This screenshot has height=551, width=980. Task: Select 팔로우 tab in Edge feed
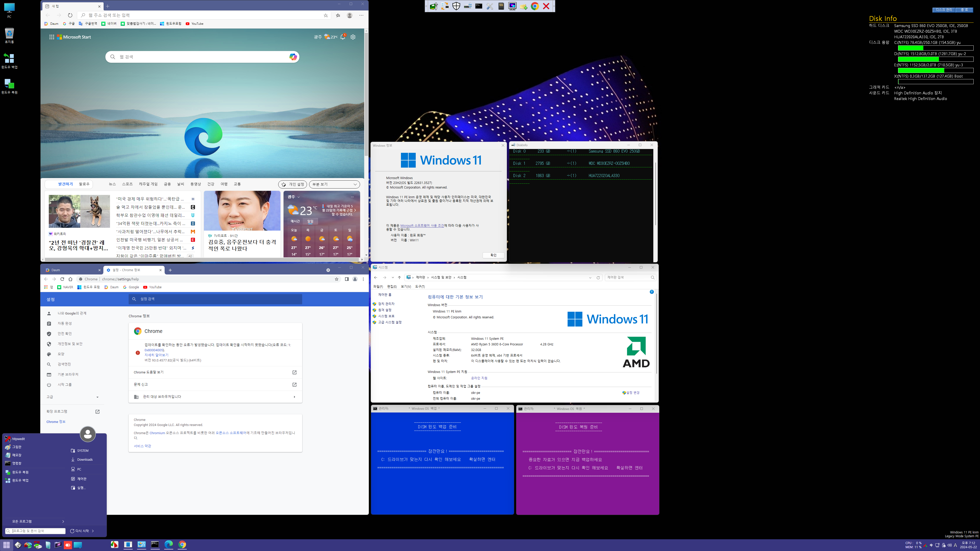tap(84, 184)
